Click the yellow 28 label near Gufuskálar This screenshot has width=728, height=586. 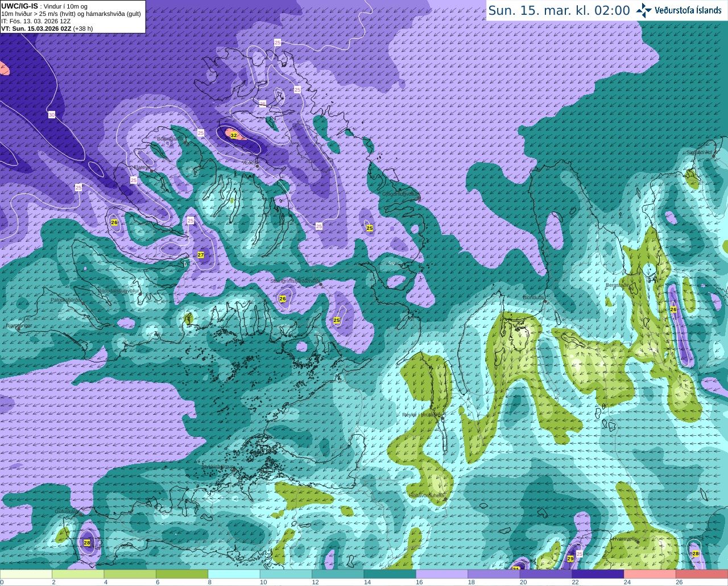click(x=87, y=543)
